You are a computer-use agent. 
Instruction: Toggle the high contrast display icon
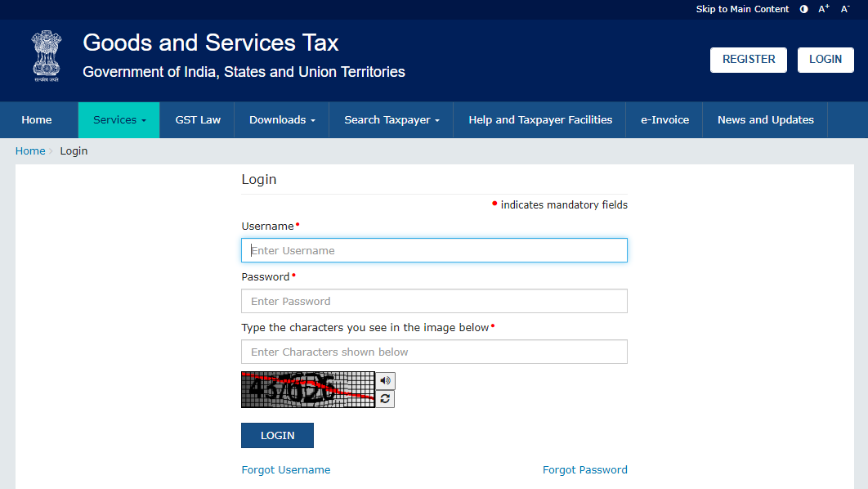(x=803, y=9)
